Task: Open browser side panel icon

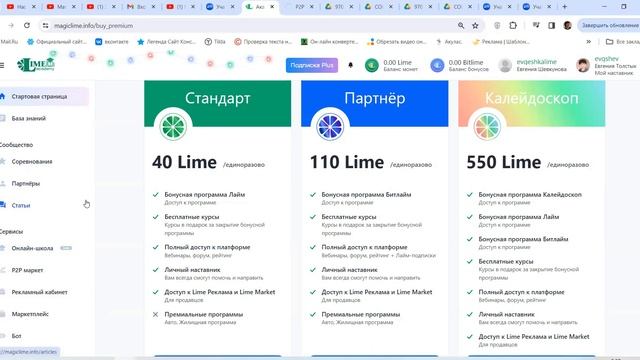Action: (x=551, y=25)
